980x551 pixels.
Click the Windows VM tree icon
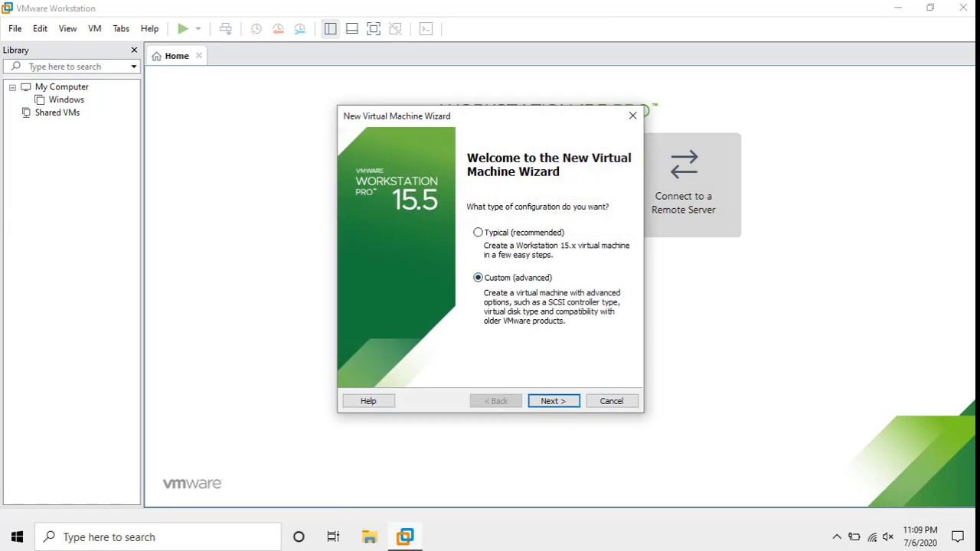coord(40,99)
